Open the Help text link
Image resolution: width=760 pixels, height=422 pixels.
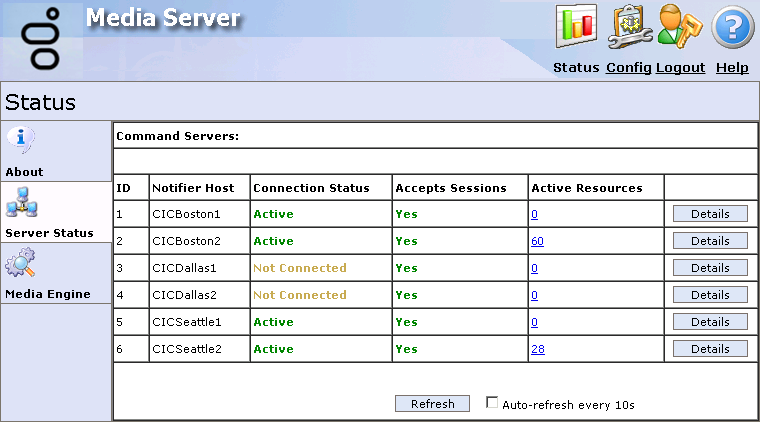tap(732, 68)
